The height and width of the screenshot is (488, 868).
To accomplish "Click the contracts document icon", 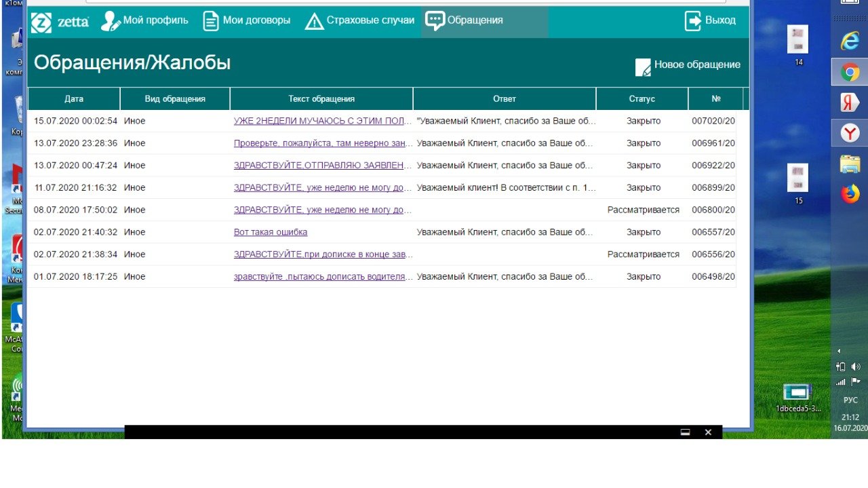I will (212, 20).
